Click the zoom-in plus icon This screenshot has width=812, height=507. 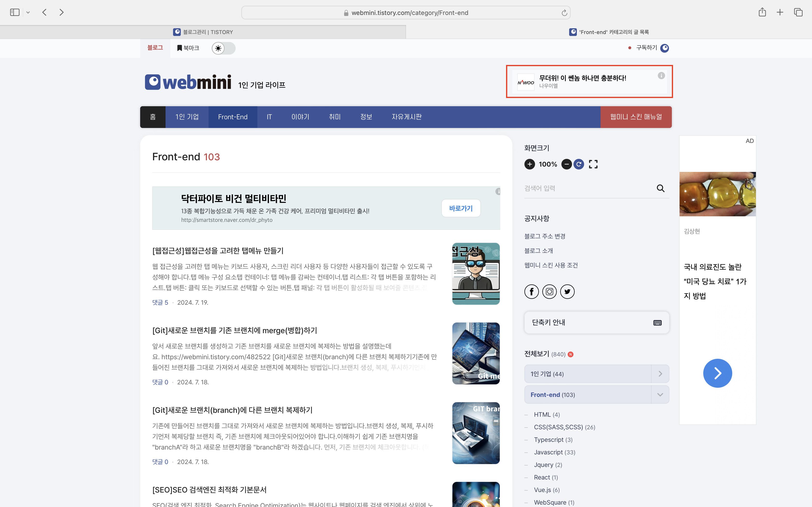pyautogui.click(x=529, y=164)
